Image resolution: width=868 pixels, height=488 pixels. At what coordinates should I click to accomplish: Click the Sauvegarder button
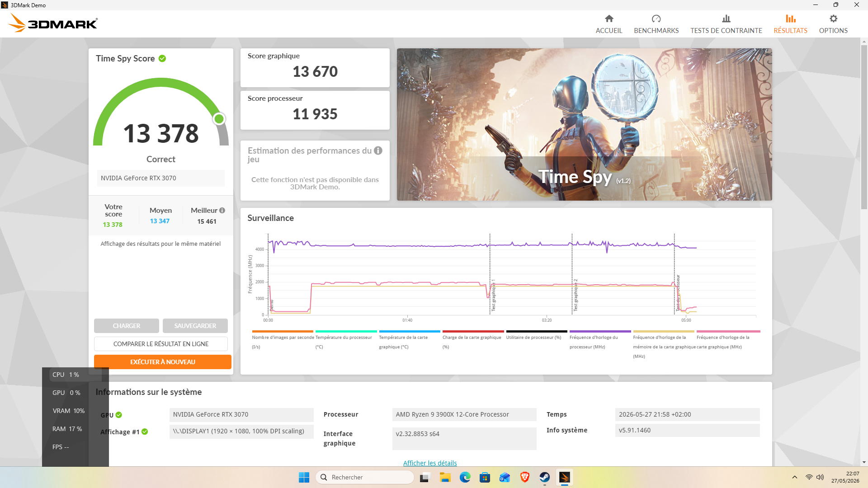195,326
